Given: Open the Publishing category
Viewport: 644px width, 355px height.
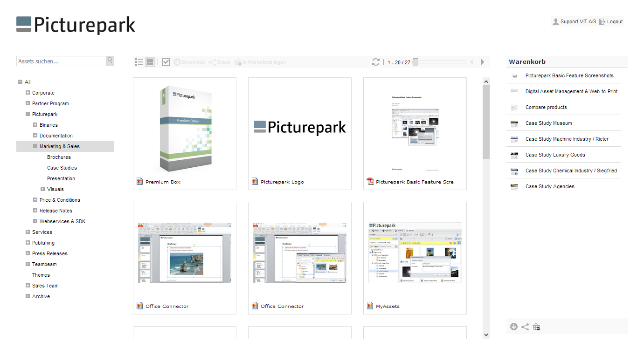Looking at the screenshot, I should pos(43,243).
